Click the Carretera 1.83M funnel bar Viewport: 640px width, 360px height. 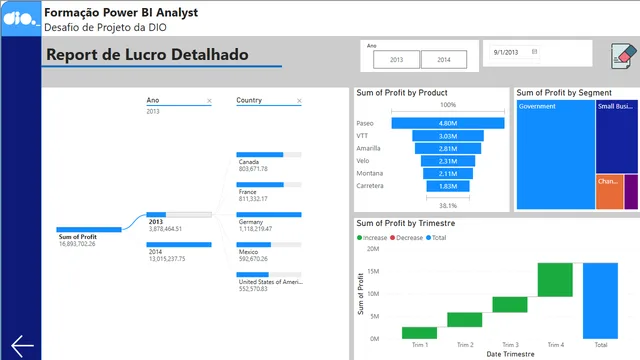tap(448, 186)
